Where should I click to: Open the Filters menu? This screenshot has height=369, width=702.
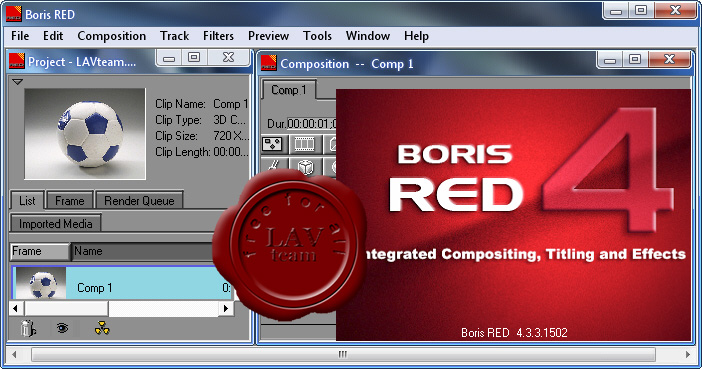218,36
